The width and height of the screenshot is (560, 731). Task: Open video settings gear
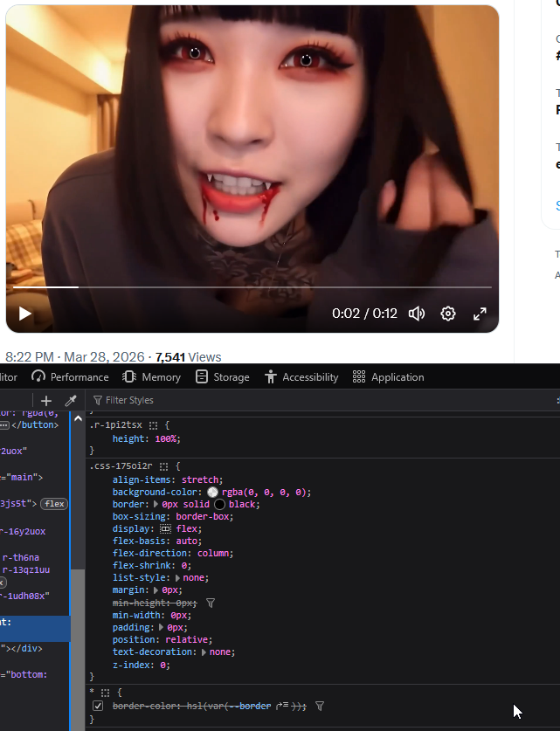point(447,314)
